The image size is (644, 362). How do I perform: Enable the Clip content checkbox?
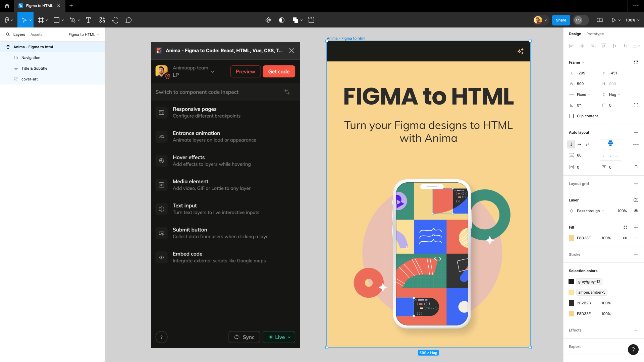click(572, 116)
